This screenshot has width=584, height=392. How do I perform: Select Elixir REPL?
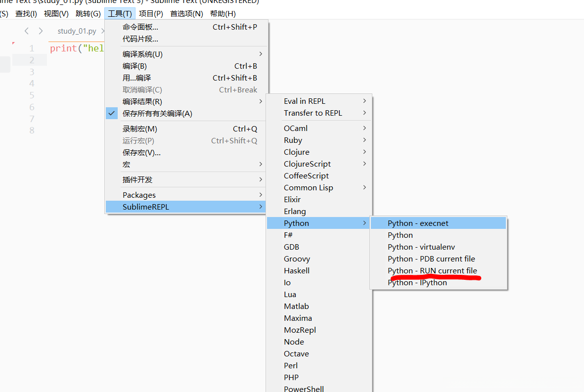(x=319, y=200)
